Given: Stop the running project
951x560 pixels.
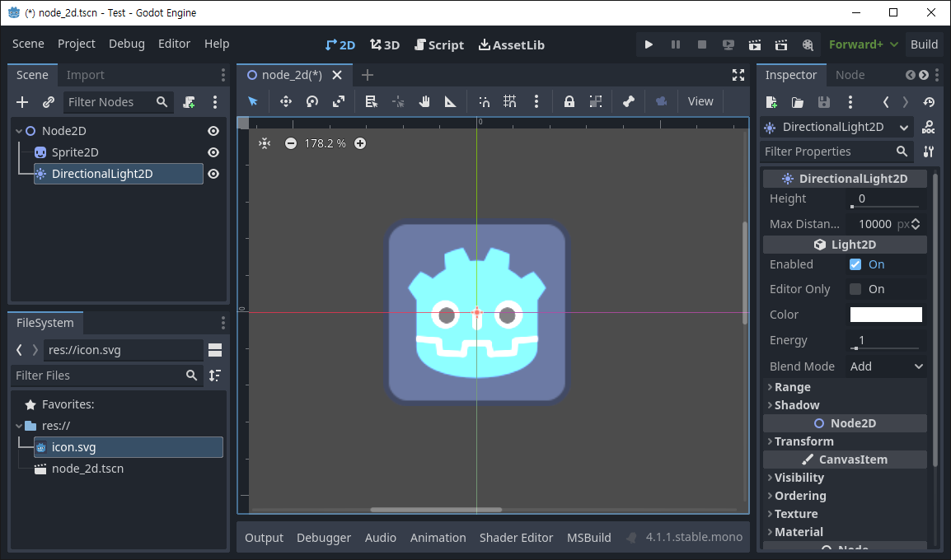Looking at the screenshot, I should (x=702, y=44).
